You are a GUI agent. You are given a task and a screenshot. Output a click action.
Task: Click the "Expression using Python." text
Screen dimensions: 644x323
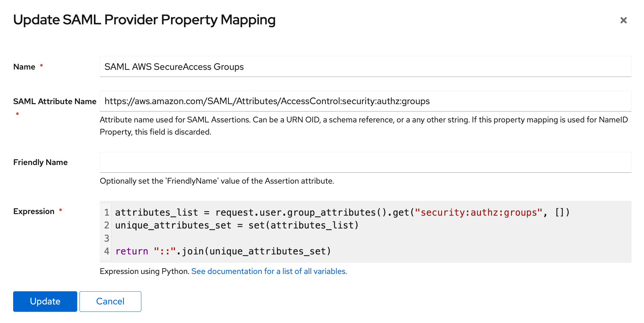coord(144,271)
